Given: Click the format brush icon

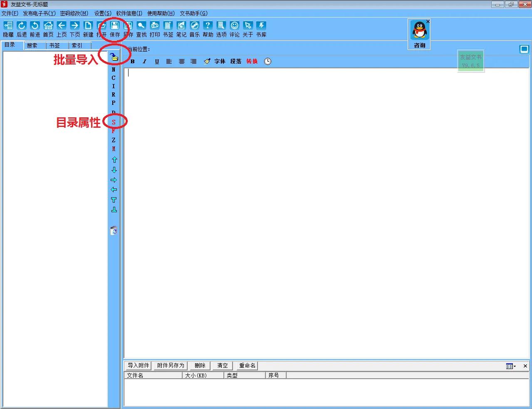Looking at the screenshot, I should pyautogui.click(x=207, y=61).
